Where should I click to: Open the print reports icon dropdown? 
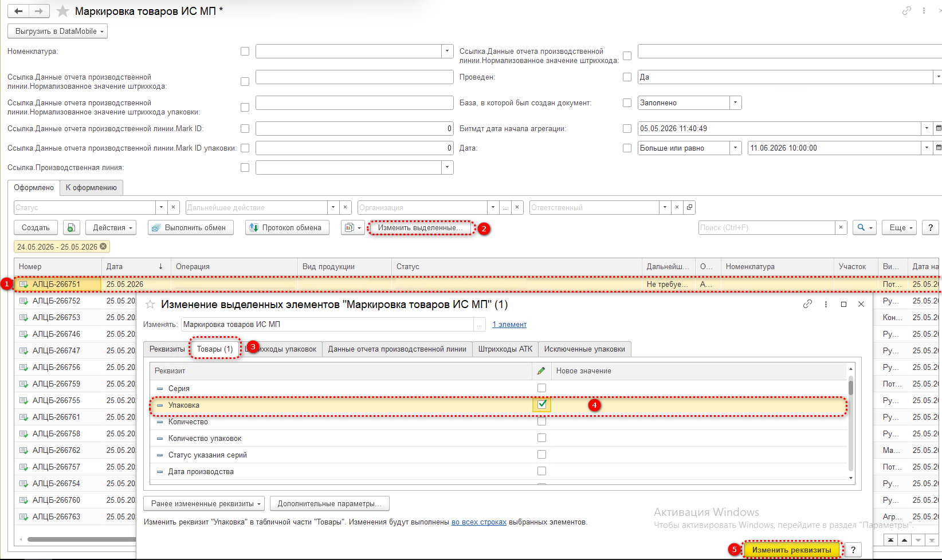point(352,228)
